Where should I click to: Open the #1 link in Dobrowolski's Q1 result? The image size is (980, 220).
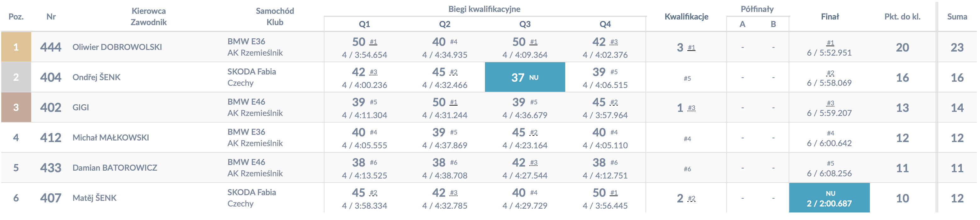pyautogui.click(x=373, y=42)
